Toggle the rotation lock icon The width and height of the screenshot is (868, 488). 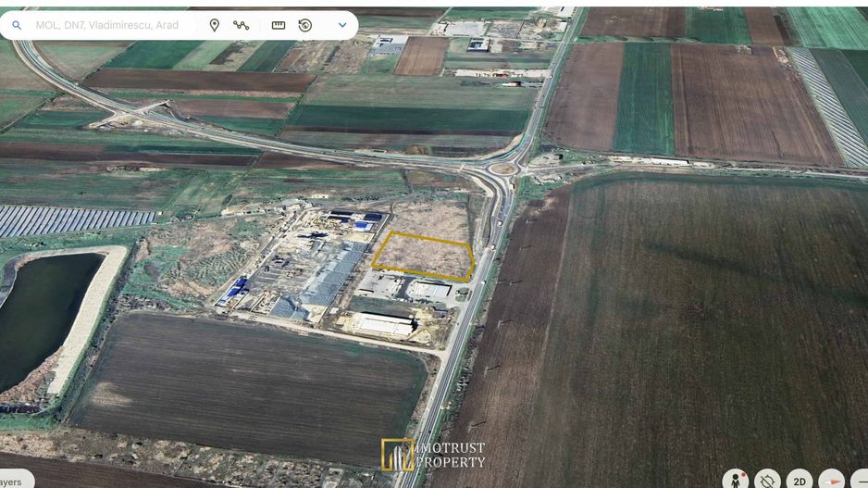click(767, 481)
